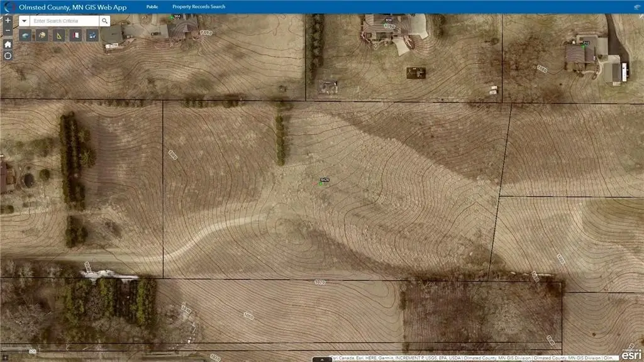
Task: Select the 710 address point marker
Action: 583,47
